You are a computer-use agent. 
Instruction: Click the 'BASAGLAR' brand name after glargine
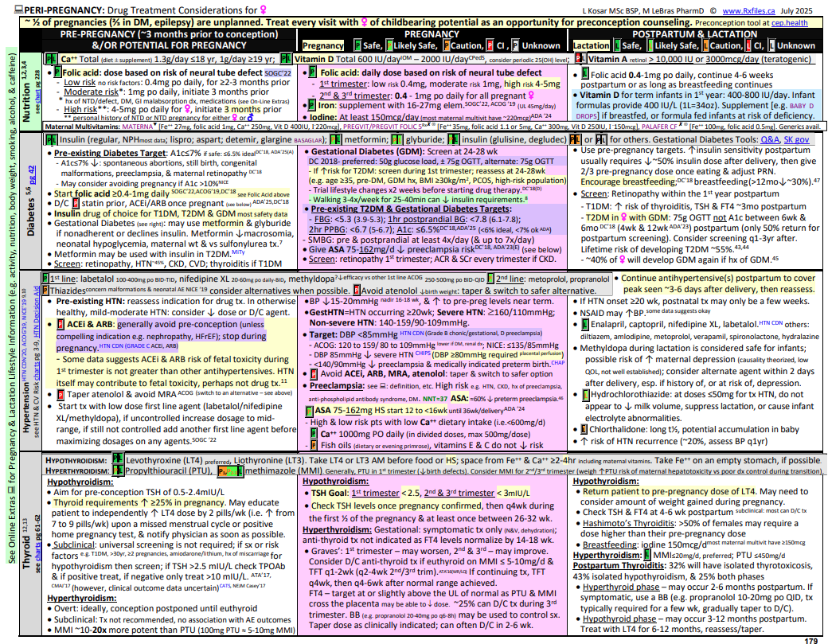pyautogui.click(x=308, y=140)
